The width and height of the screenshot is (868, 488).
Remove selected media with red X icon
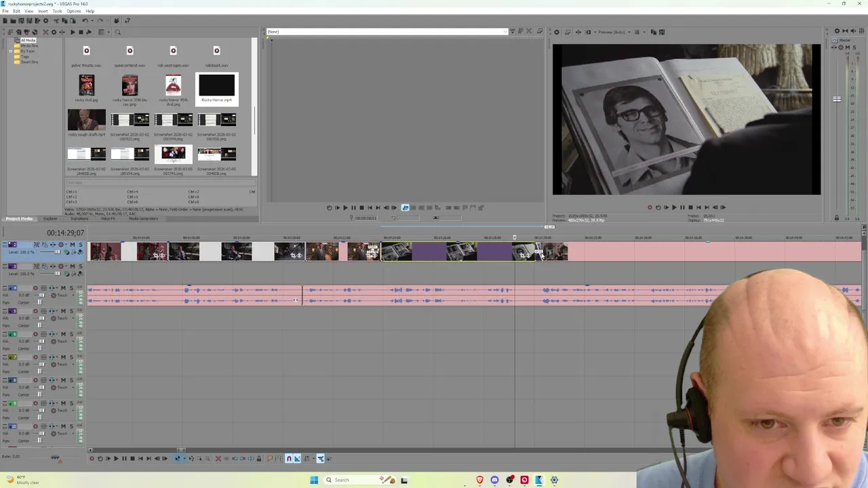click(x=45, y=32)
